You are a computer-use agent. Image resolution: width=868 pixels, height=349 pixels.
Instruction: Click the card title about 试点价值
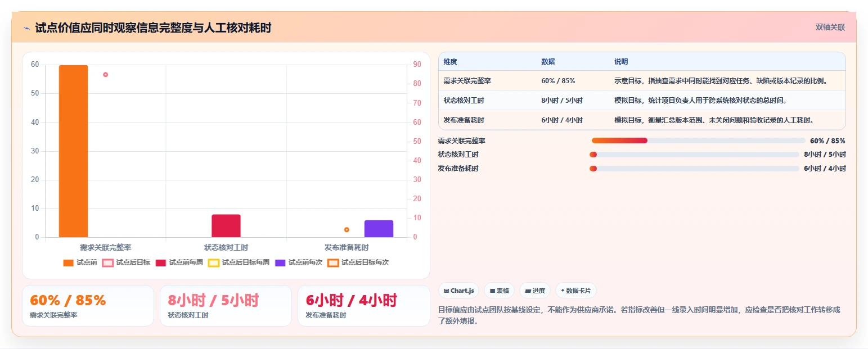[x=153, y=28]
